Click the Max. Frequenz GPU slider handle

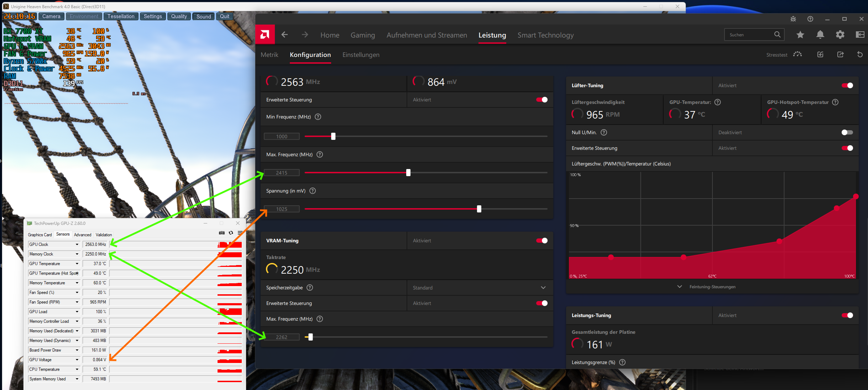point(408,173)
